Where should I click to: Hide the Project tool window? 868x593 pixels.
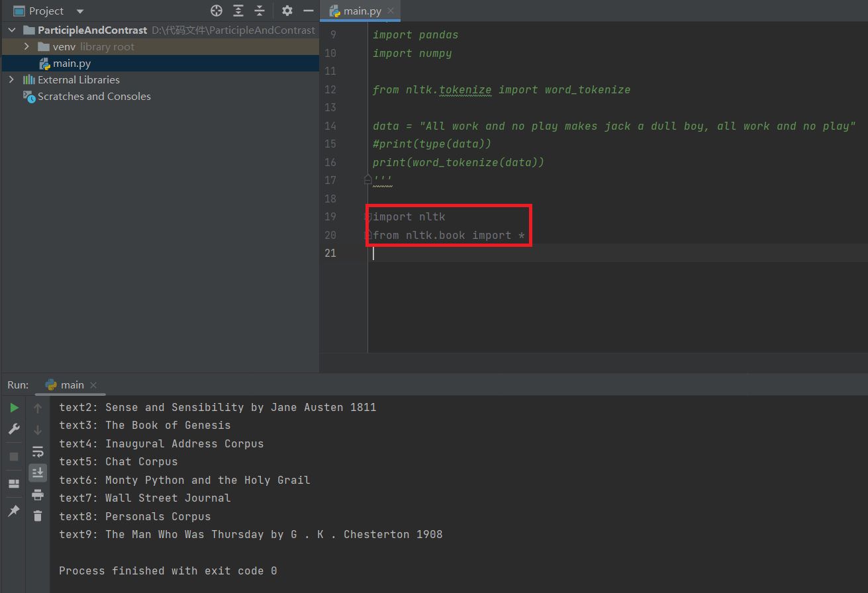point(308,11)
